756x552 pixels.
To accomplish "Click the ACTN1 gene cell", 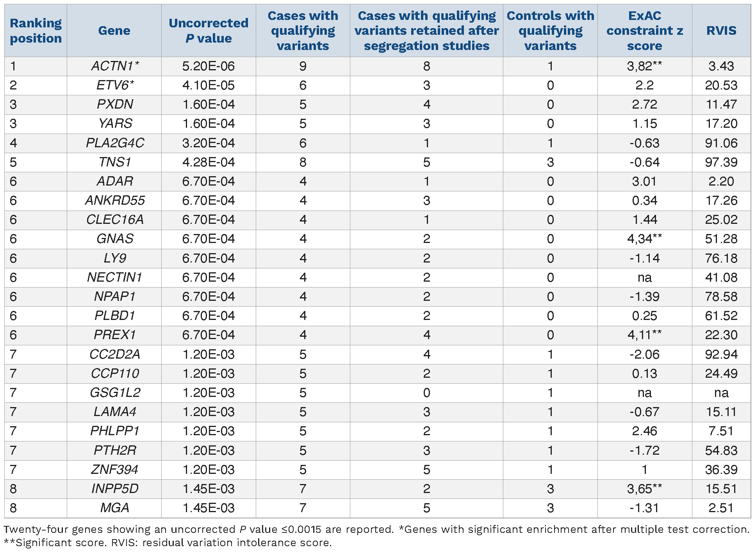I will point(115,66).
